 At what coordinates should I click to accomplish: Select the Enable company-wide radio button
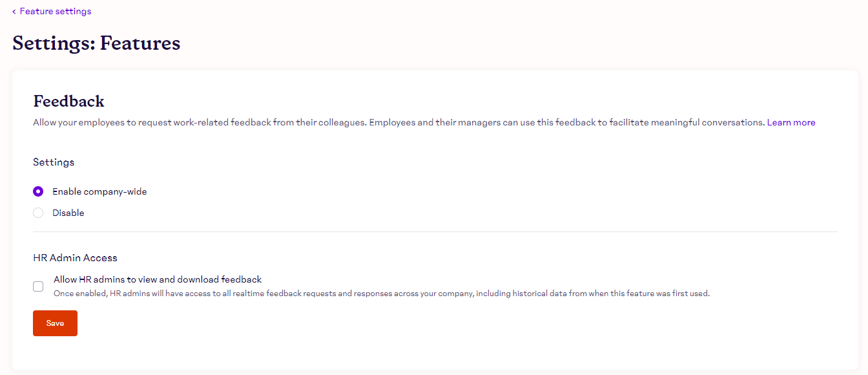pos(38,191)
